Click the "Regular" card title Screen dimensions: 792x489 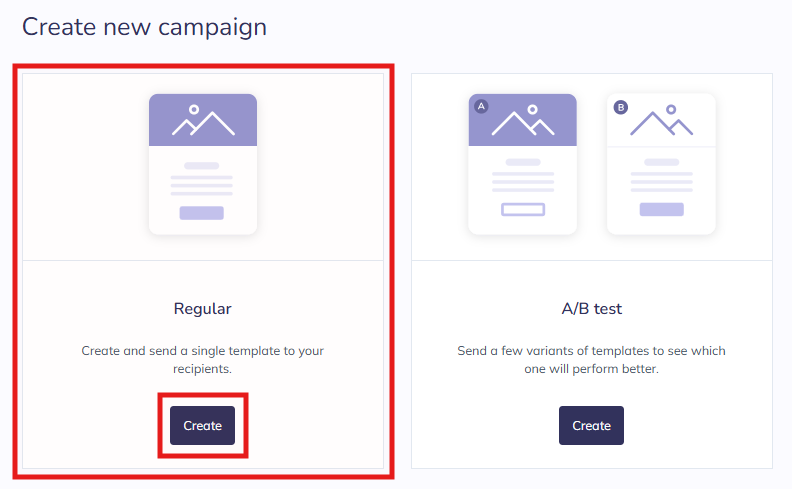coord(203,309)
